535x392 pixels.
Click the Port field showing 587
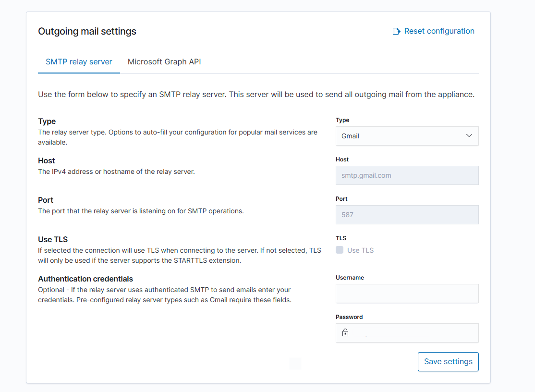[407, 215]
